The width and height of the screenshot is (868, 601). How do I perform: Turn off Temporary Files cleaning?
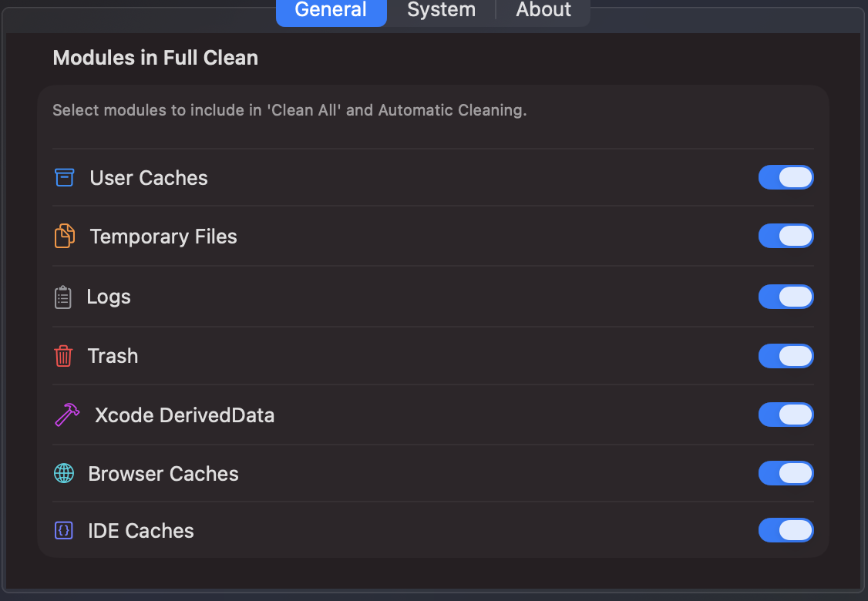786,236
